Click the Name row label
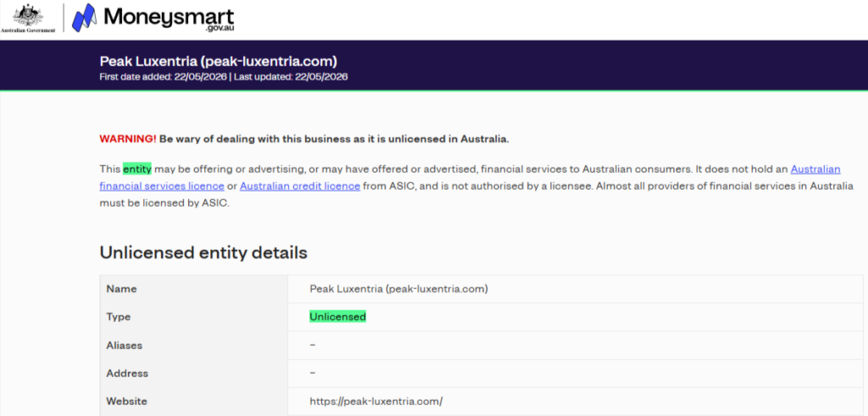This screenshot has width=868, height=416. point(121,289)
